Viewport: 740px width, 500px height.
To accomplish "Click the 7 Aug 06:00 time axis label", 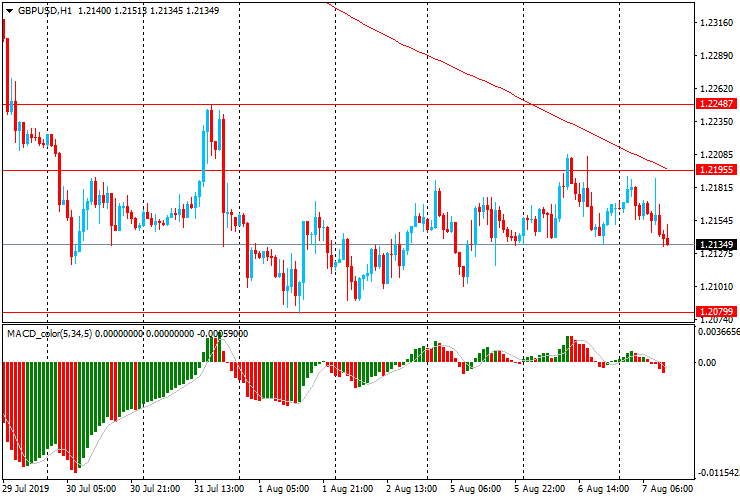I will [668, 489].
